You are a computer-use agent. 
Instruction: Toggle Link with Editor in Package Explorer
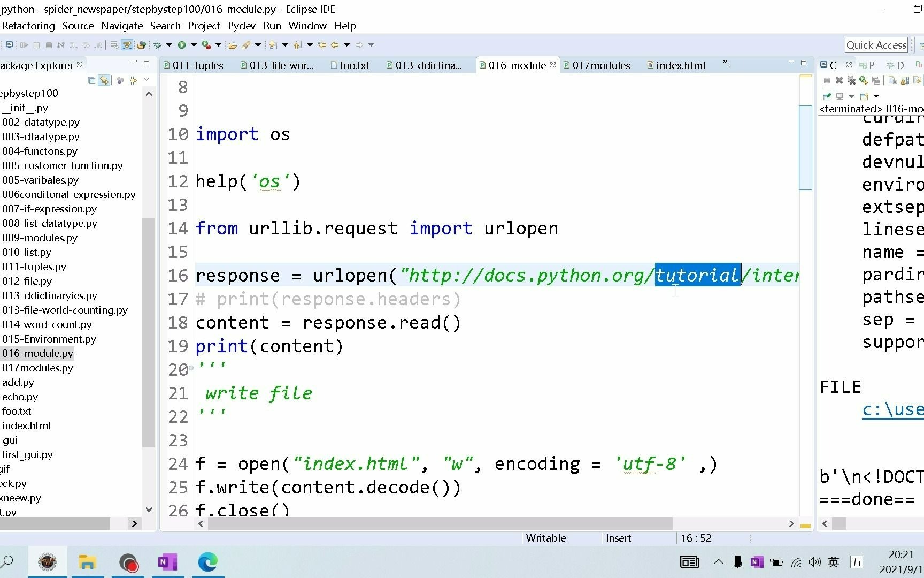pos(105,80)
